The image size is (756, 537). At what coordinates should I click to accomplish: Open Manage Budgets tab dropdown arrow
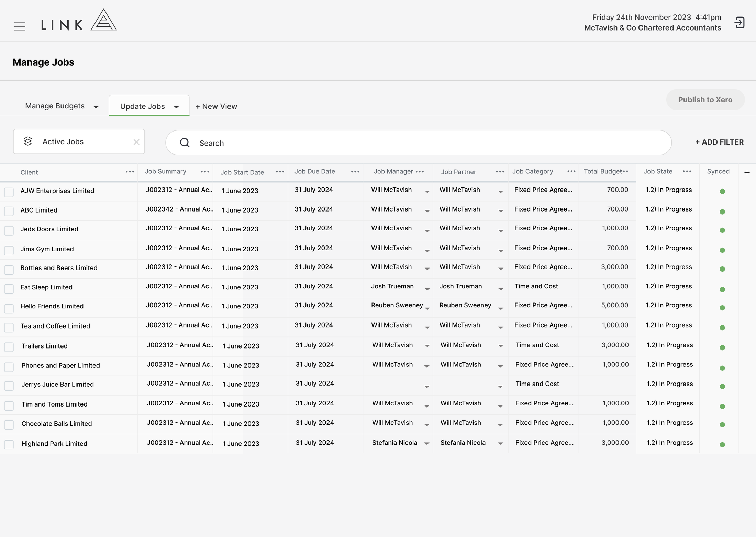pyautogui.click(x=96, y=107)
